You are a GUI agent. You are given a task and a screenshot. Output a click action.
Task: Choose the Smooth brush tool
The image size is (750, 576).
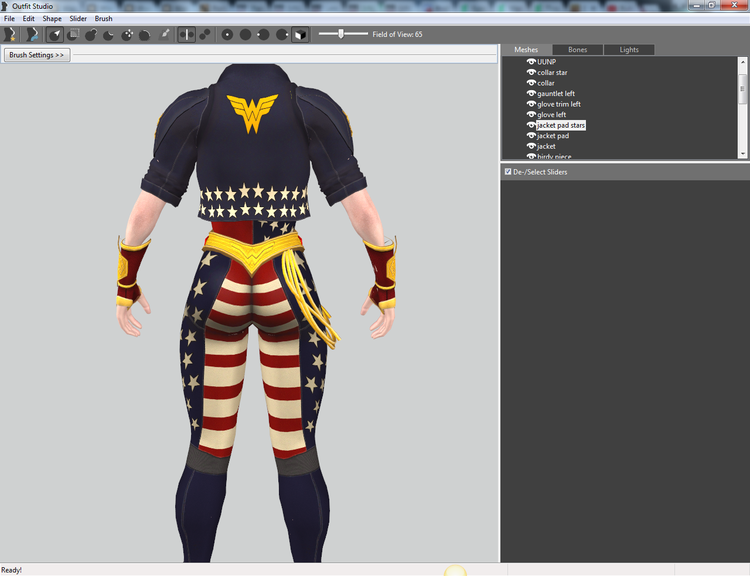(145, 34)
